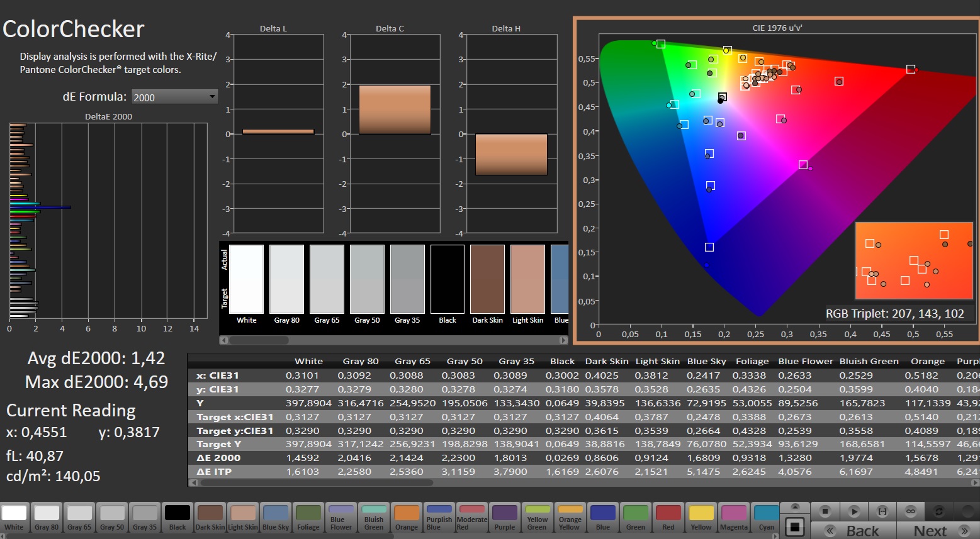Image resolution: width=980 pixels, height=539 pixels.
Task: Enable continuous read infinity icon
Action: pos(911,511)
